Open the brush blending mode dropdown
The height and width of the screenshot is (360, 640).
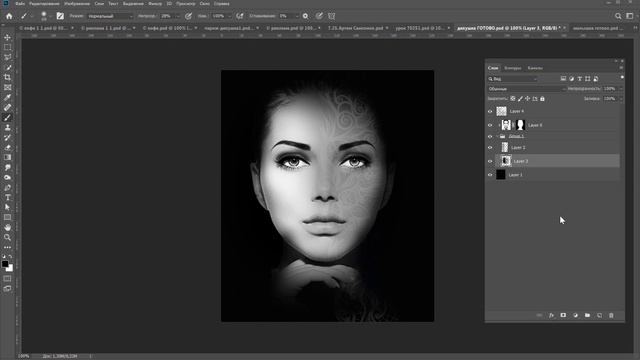[111, 16]
